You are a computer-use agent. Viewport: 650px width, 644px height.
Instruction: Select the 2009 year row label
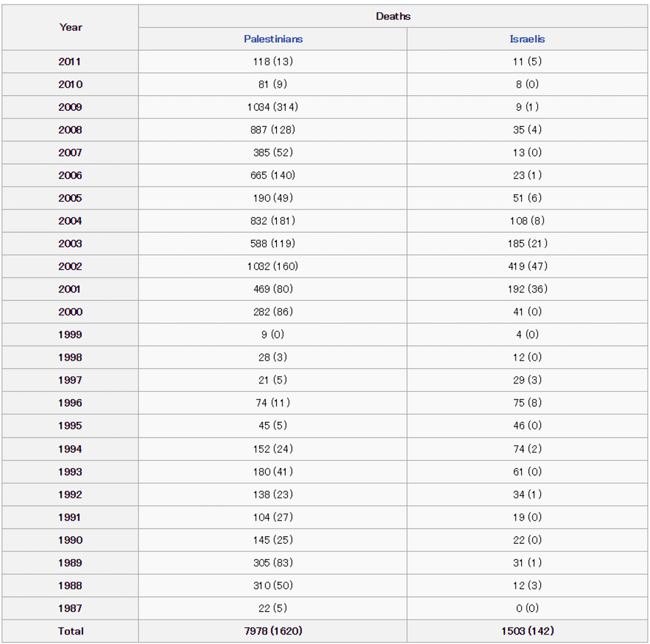pos(70,107)
